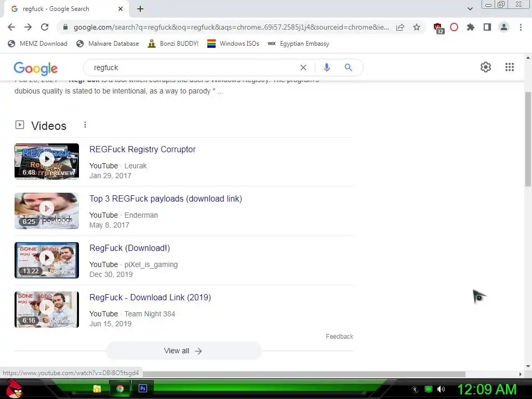Image resolution: width=532 pixels, height=399 pixels.
Task: Open the Chrome three-dot menu
Action: pos(521,27)
